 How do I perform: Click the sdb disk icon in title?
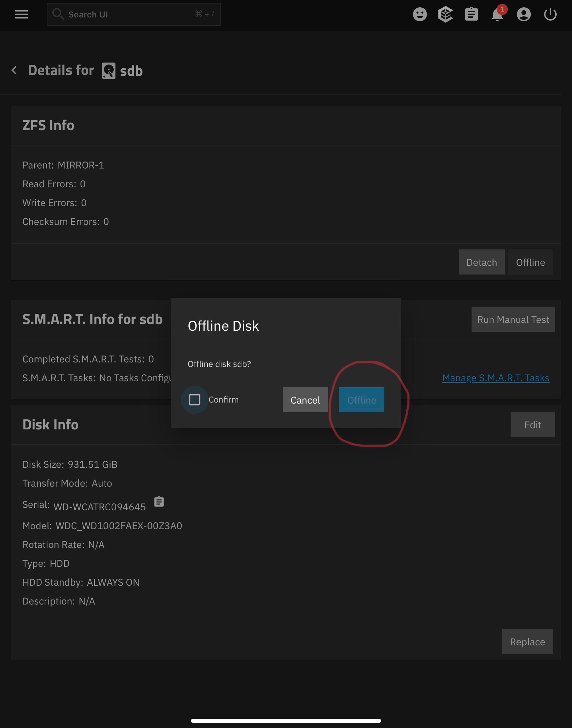click(x=109, y=71)
